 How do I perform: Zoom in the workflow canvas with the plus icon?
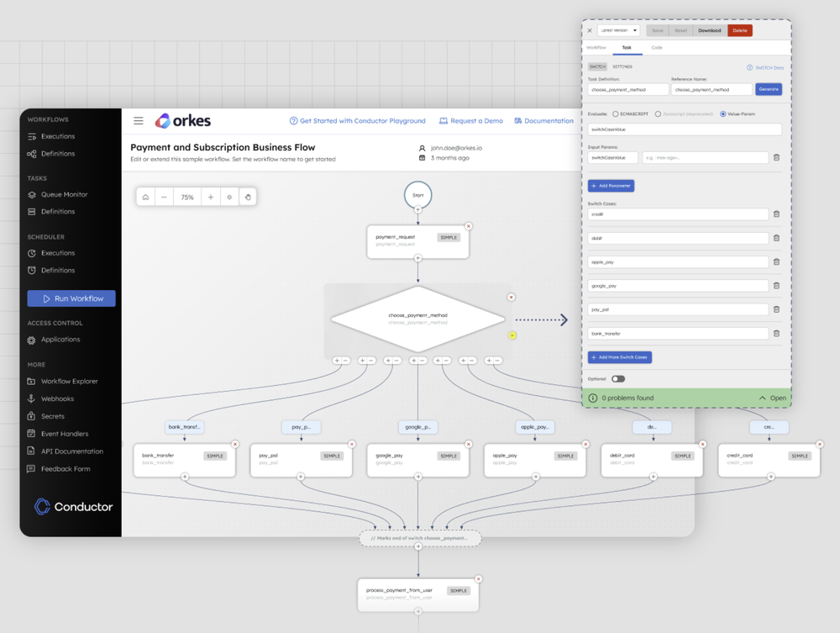coord(211,198)
